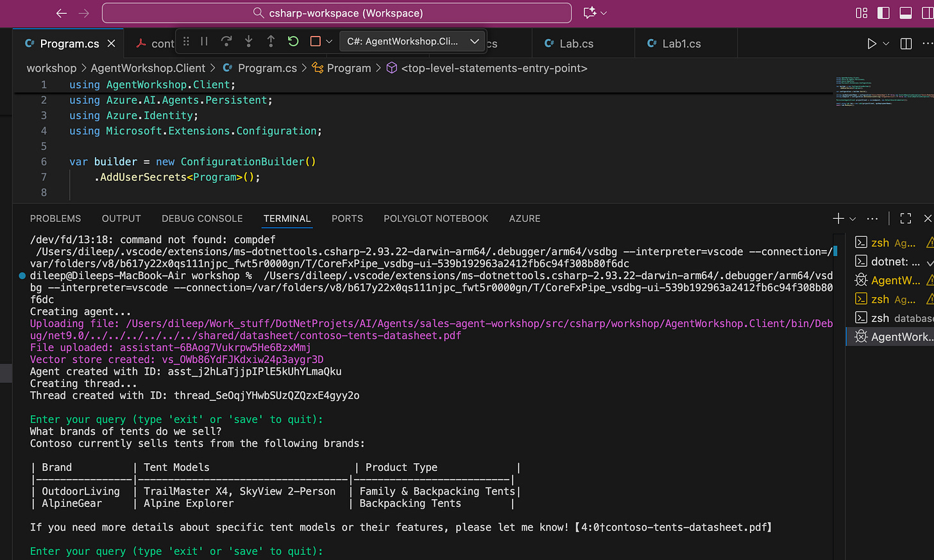This screenshot has width=934, height=560.
Task: Toggle the bottom panel visibility
Action: [906, 13]
